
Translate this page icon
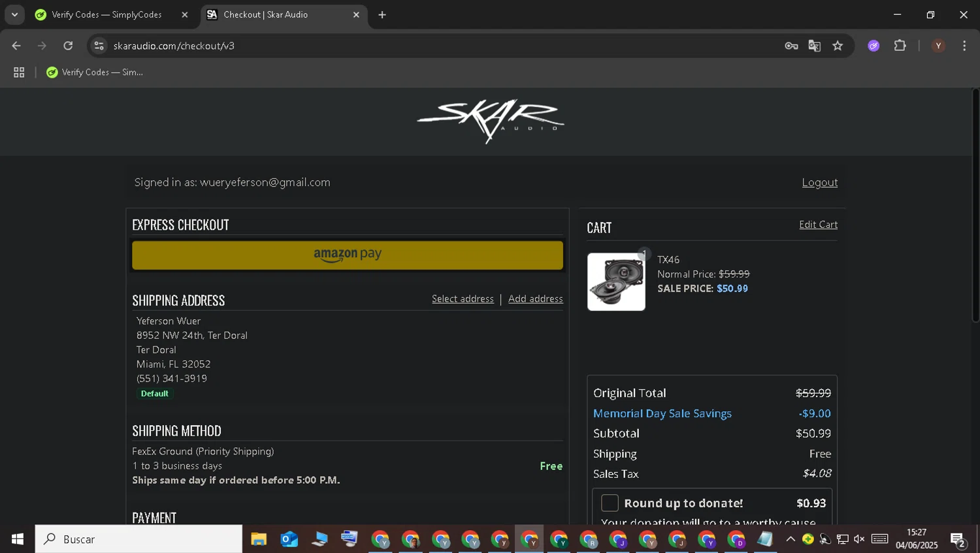pyautogui.click(x=815, y=46)
